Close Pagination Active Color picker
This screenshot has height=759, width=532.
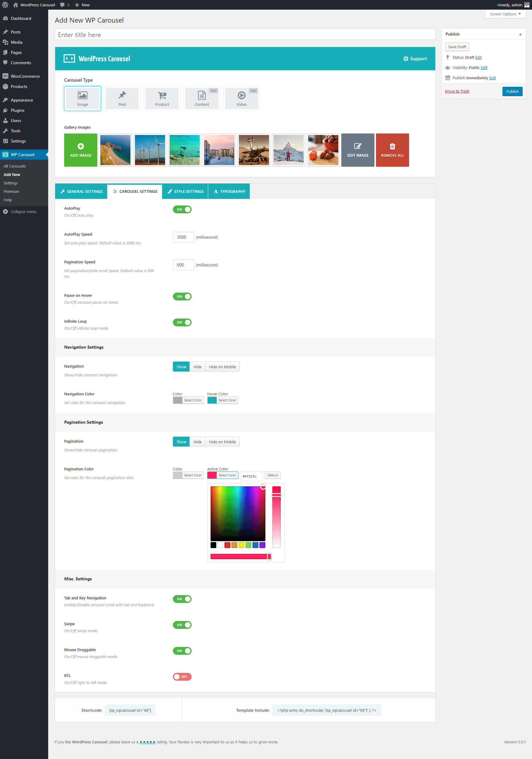pyautogui.click(x=223, y=475)
